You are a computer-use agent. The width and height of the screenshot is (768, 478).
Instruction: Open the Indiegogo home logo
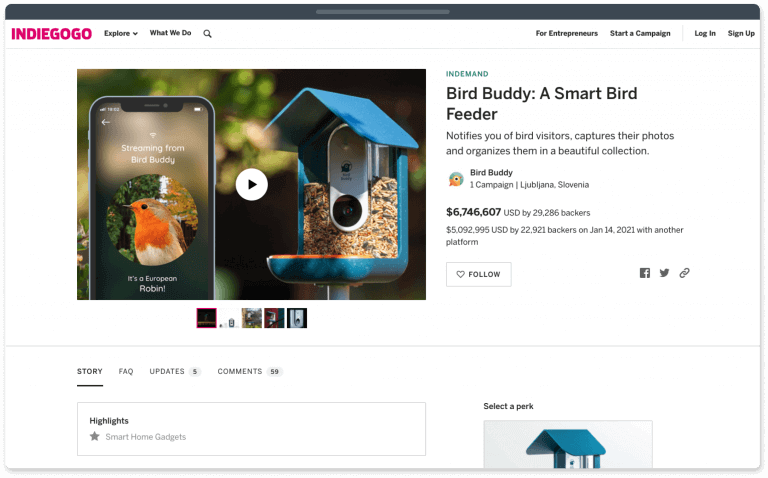pos(51,34)
